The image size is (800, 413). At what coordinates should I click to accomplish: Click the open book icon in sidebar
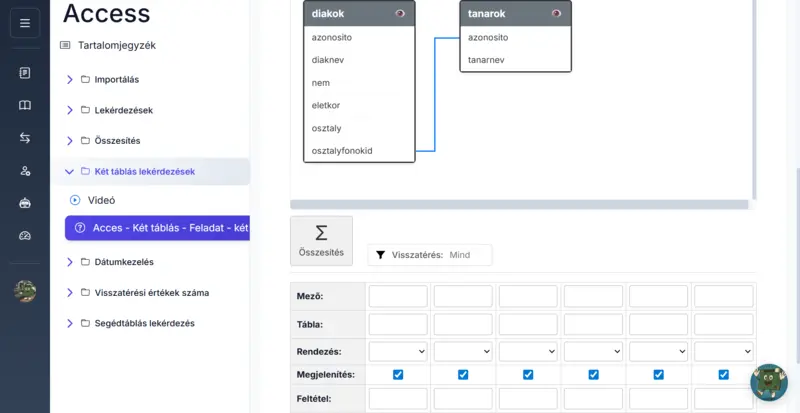(x=25, y=105)
